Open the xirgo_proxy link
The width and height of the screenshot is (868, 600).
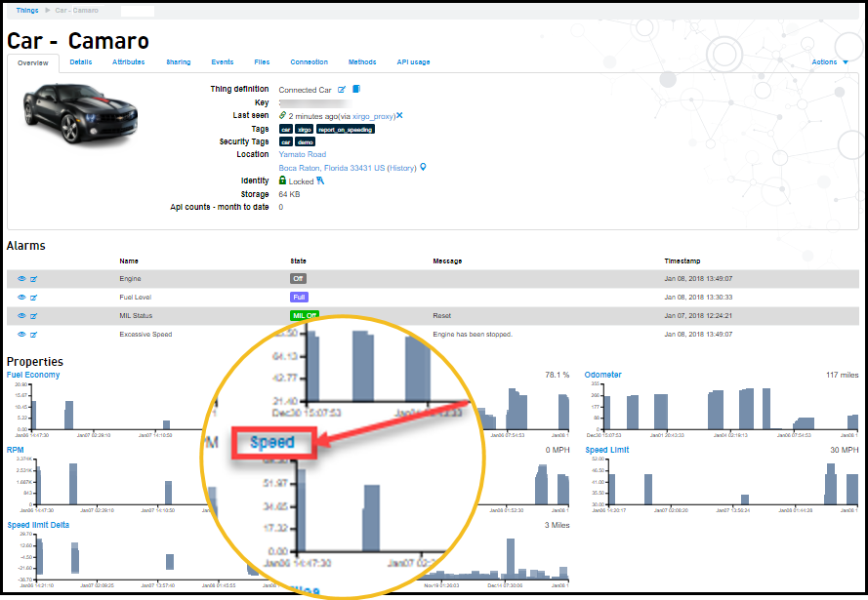pos(374,116)
